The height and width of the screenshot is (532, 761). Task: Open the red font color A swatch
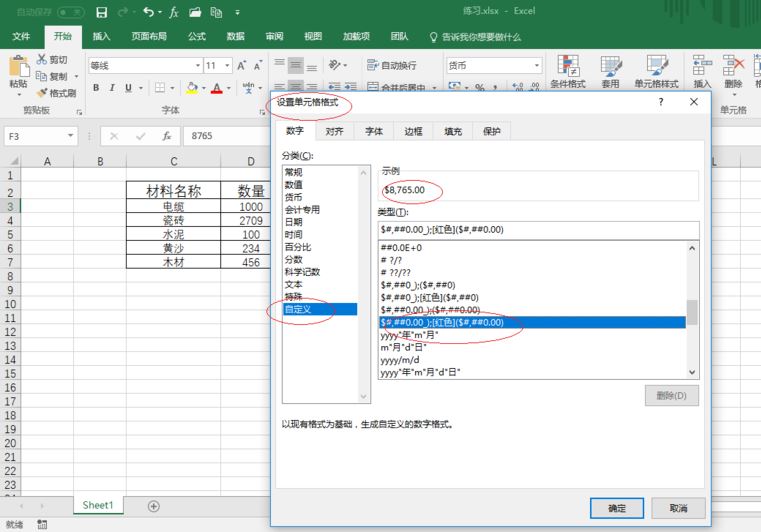[217, 88]
